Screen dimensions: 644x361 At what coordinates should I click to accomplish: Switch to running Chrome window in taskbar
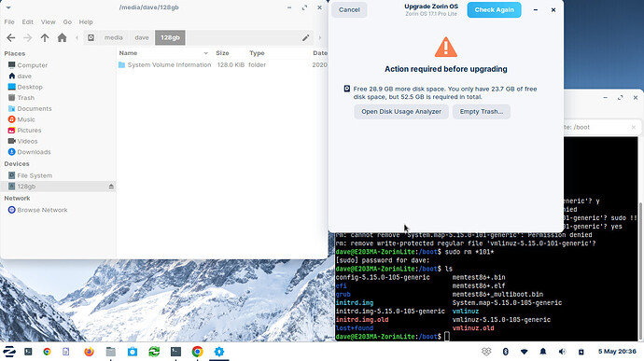tap(198, 352)
